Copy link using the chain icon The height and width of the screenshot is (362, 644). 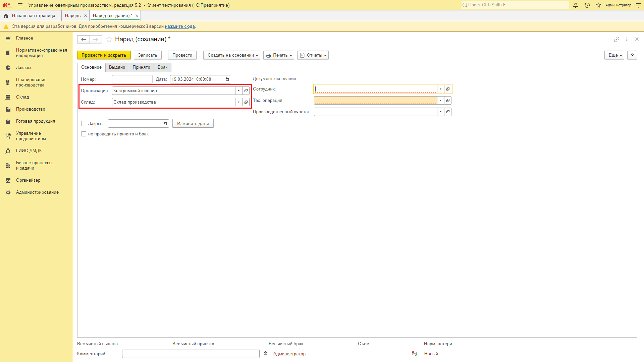tap(616, 40)
